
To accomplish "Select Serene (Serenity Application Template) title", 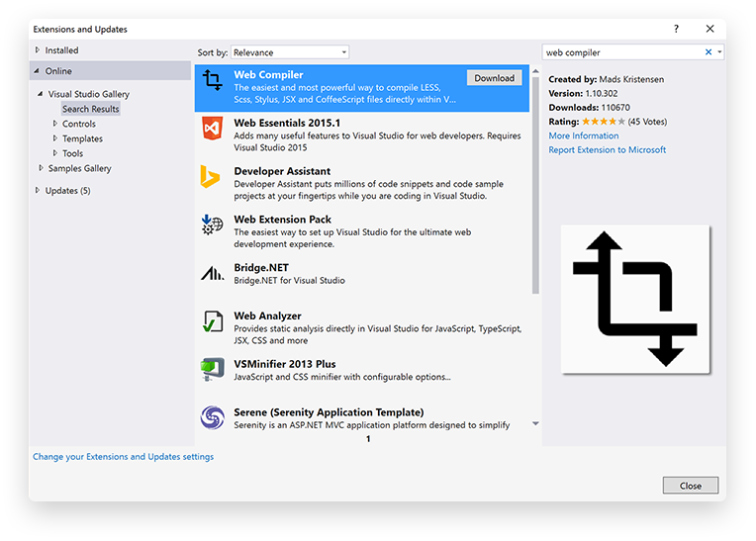I will (329, 411).
